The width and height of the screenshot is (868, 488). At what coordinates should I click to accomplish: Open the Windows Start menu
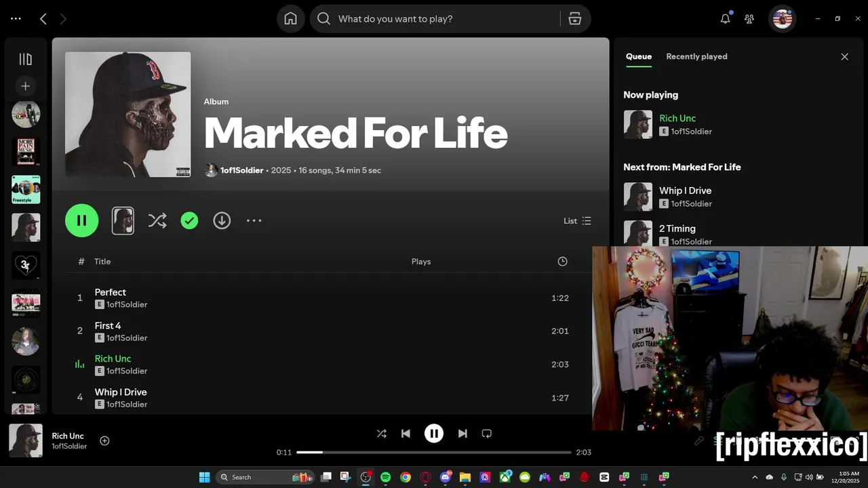click(204, 477)
